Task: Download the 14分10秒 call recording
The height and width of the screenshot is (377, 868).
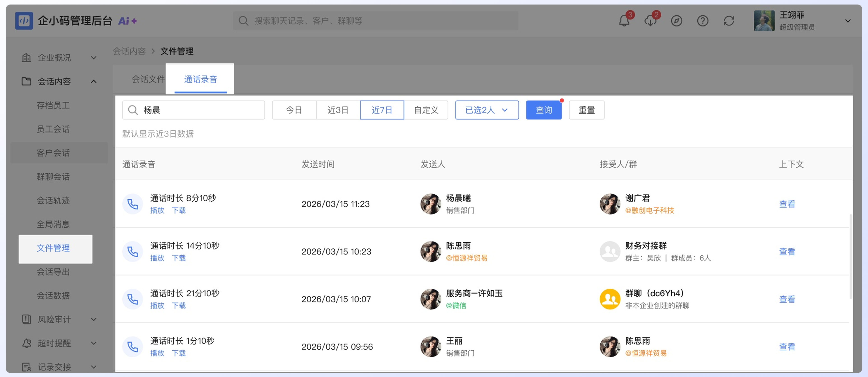Action: 179,258
